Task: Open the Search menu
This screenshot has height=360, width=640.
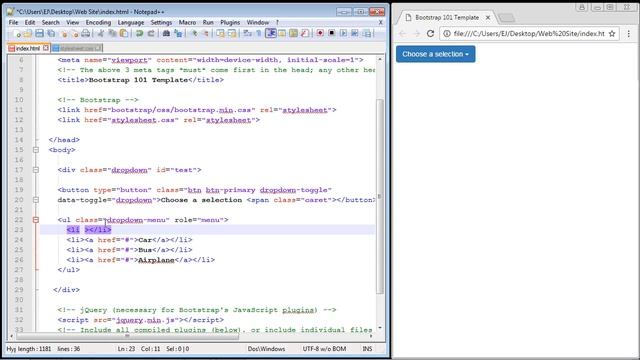Action: [x=51, y=22]
